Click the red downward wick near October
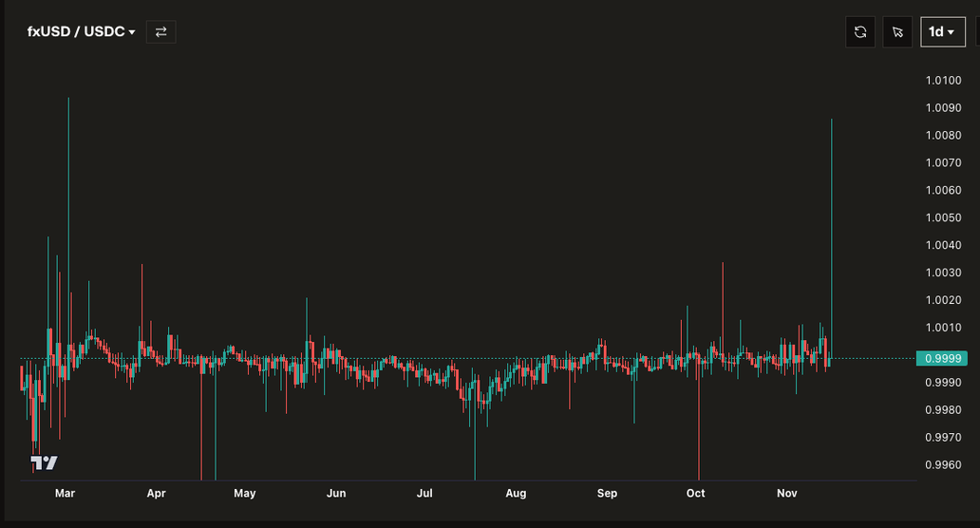The image size is (980, 528). pyautogui.click(x=699, y=427)
